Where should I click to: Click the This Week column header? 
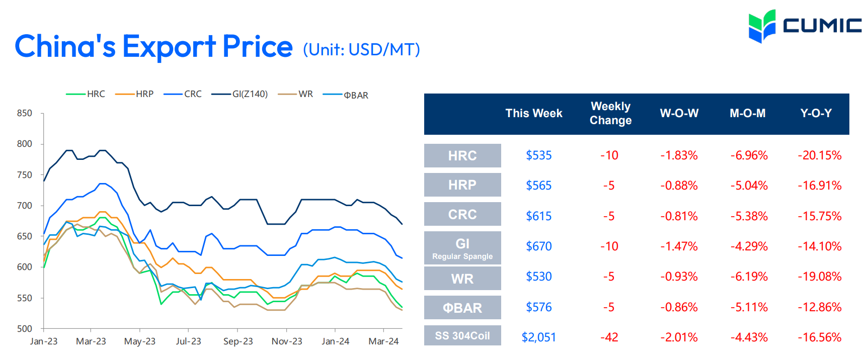tap(534, 114)
